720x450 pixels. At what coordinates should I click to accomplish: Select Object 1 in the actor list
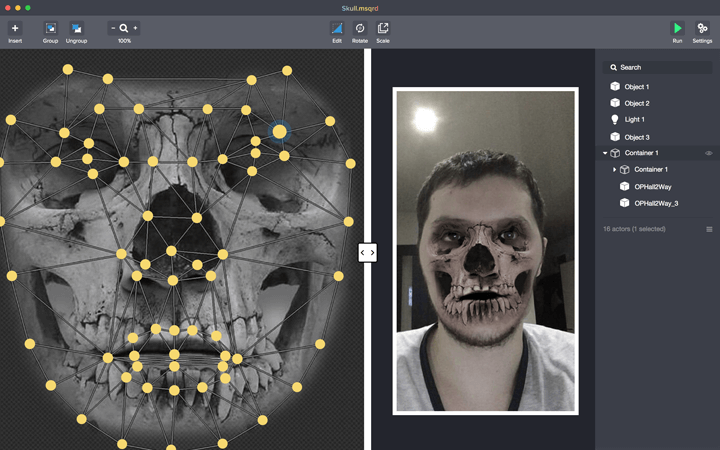pos(636,87)
